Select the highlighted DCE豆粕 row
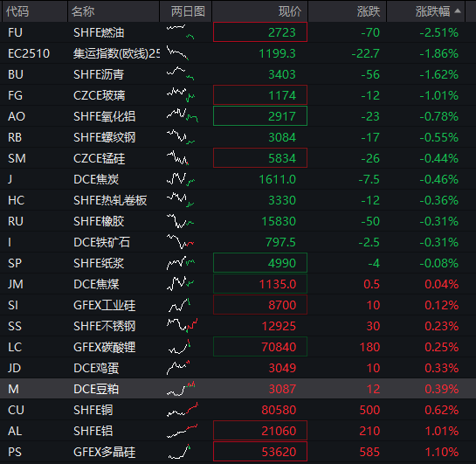The height and width of the screenshot is (464, 476). [x=238, y=389]
